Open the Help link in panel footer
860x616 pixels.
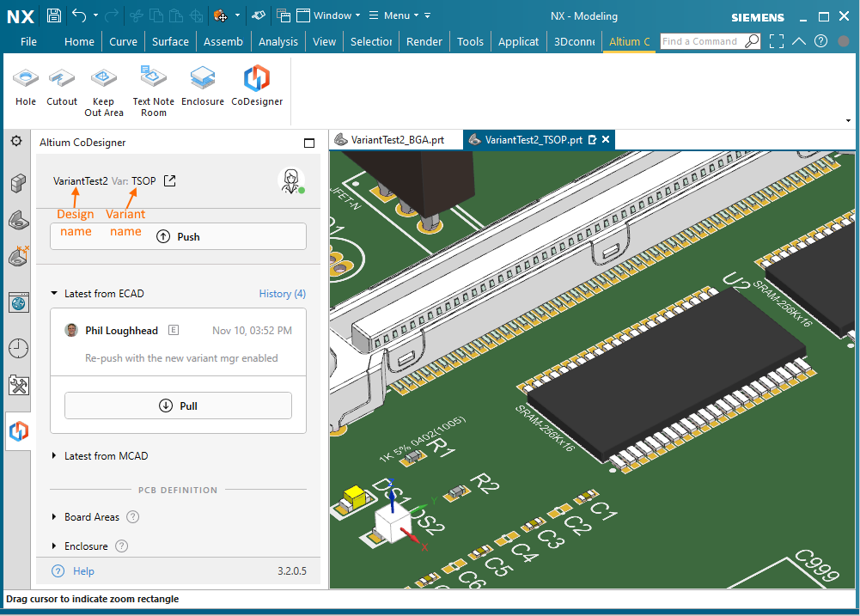point(83,571)
